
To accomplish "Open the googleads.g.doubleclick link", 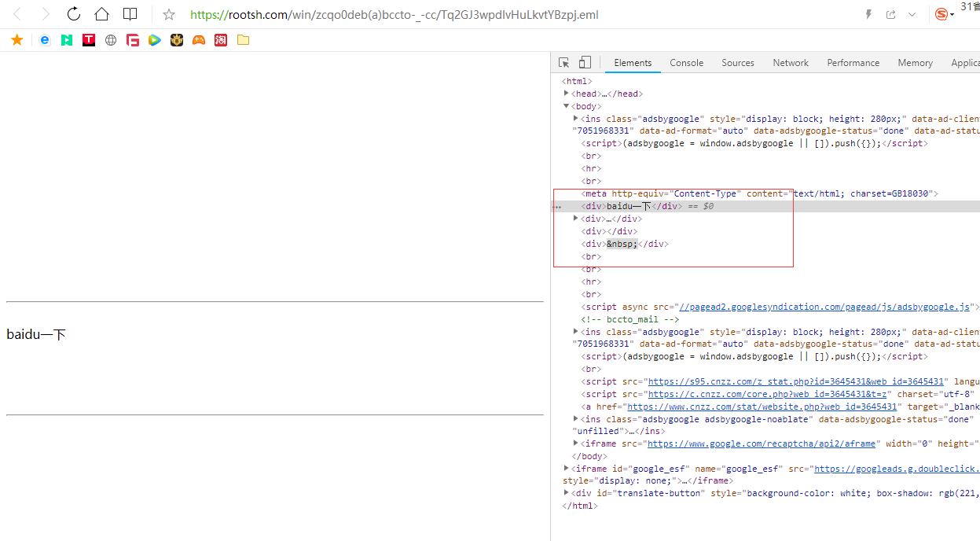I will click(x=897, y=469).
